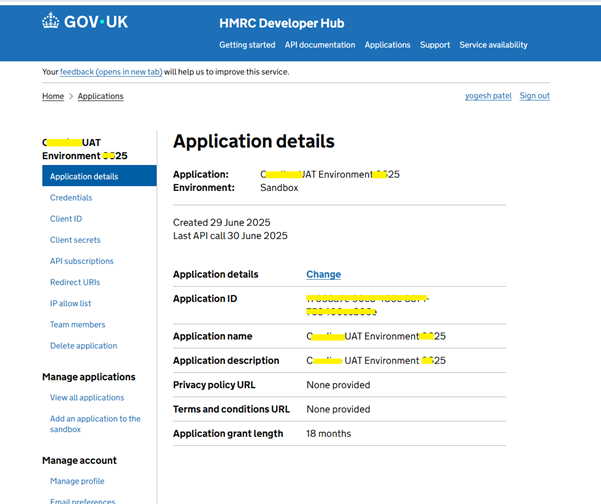Open Manage profile
The image size is (601, 504).
[77, 481]
